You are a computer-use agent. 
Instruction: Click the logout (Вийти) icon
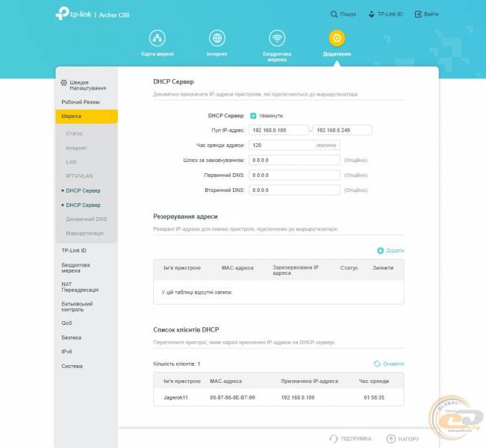tap(418, 14)
